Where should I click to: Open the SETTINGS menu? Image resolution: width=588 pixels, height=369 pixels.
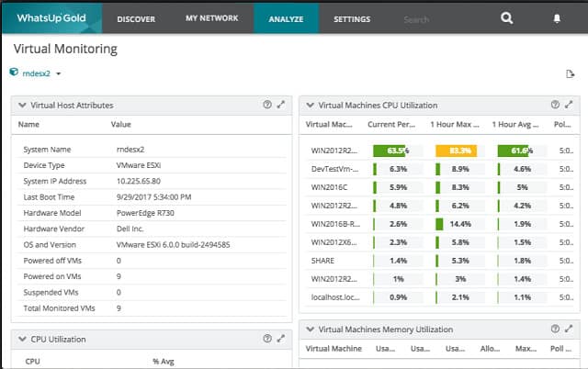(352, 19)
